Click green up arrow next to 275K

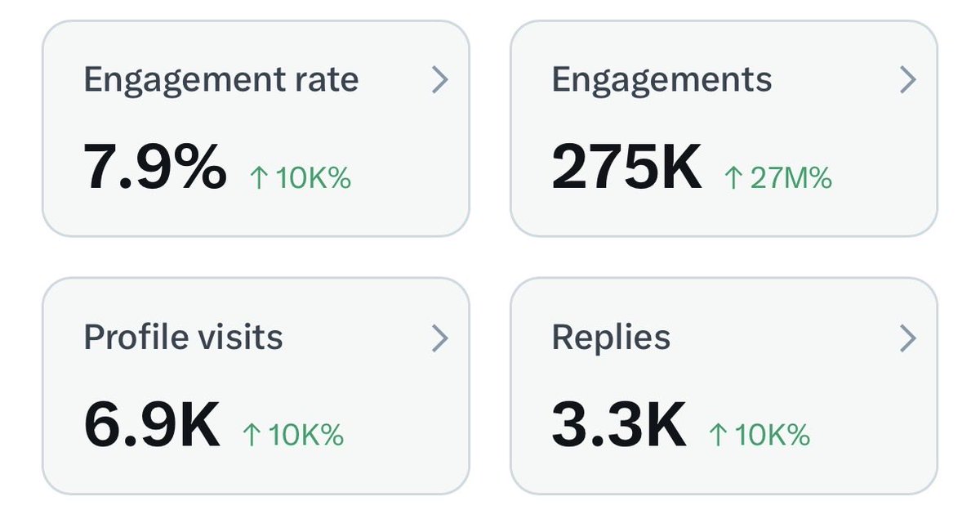click(x=733, y=178)
